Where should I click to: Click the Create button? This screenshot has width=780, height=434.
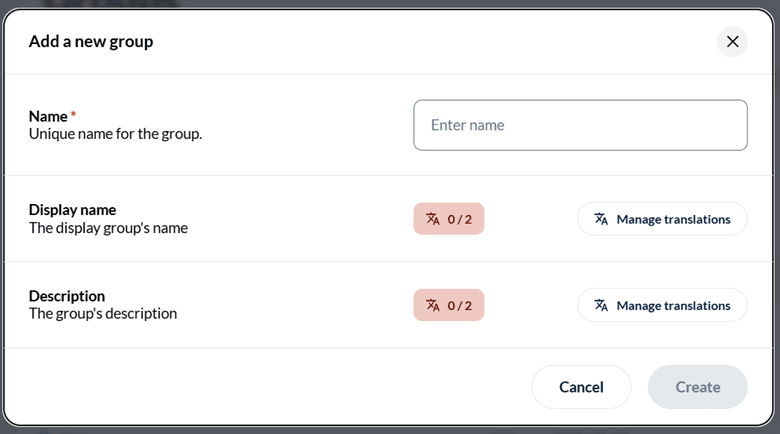(697, 387)
